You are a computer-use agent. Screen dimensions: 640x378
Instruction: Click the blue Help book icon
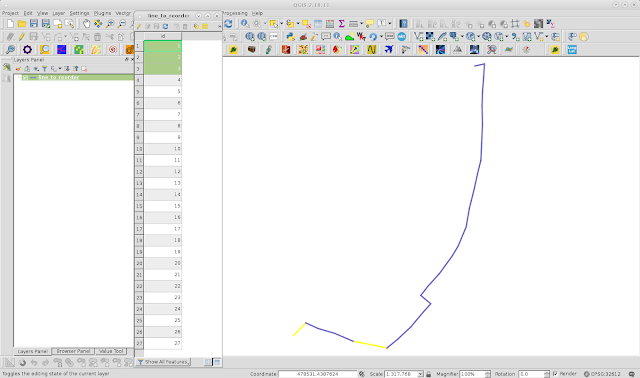coord(403,24)
